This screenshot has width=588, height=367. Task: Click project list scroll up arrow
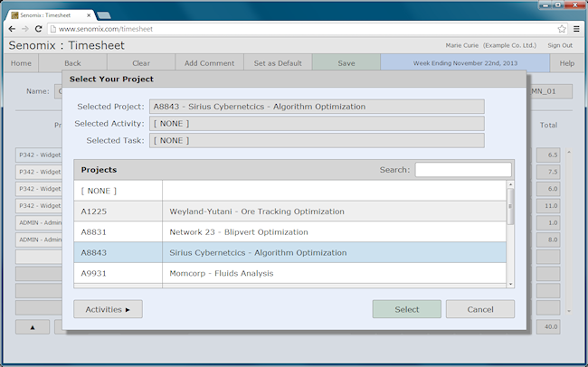pyautogui.click(x=510, y=184)
